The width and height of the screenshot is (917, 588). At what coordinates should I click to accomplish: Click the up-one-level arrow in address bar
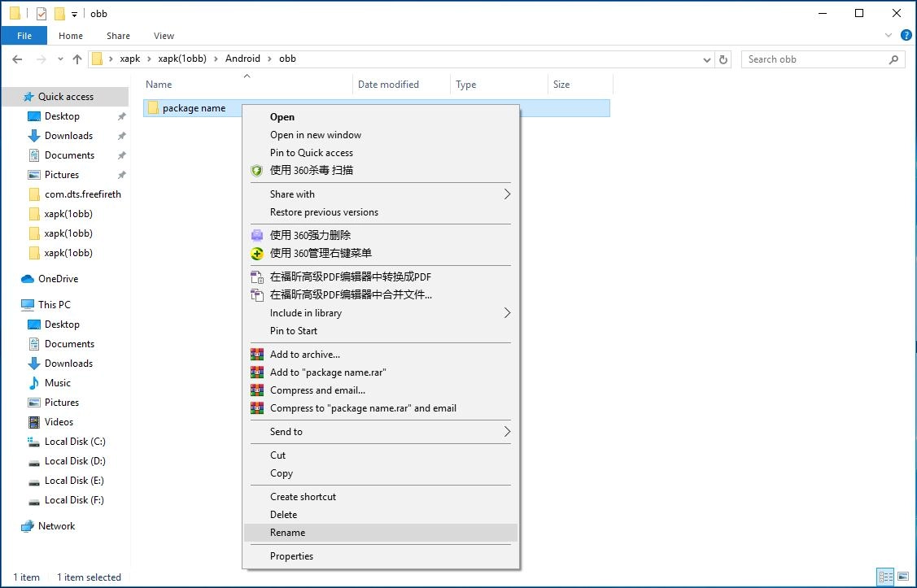[77, 59]
